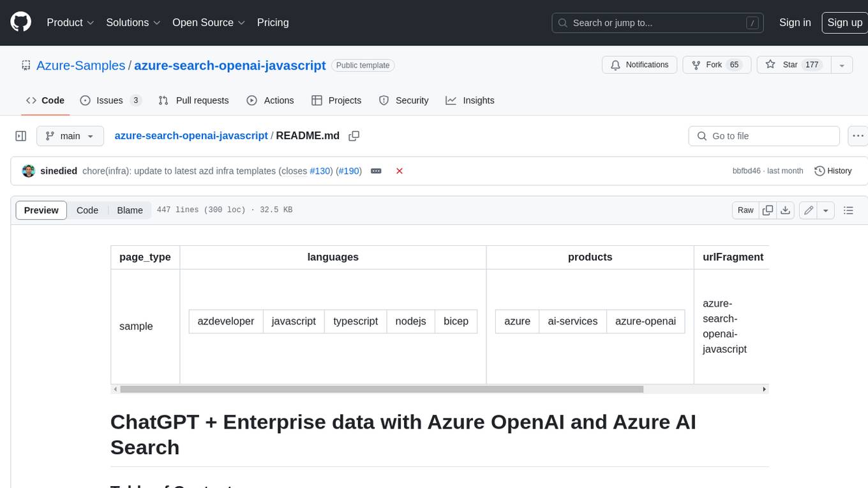The image size is (868, 488).
Task: Star the repository
Action: click(793, 65)
